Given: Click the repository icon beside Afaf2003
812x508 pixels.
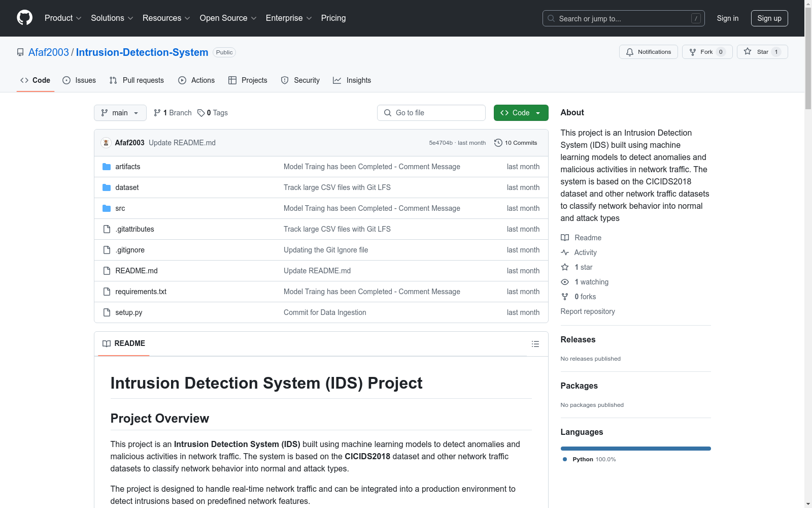Looking at the screenshot, I should (x=20, y=52).
